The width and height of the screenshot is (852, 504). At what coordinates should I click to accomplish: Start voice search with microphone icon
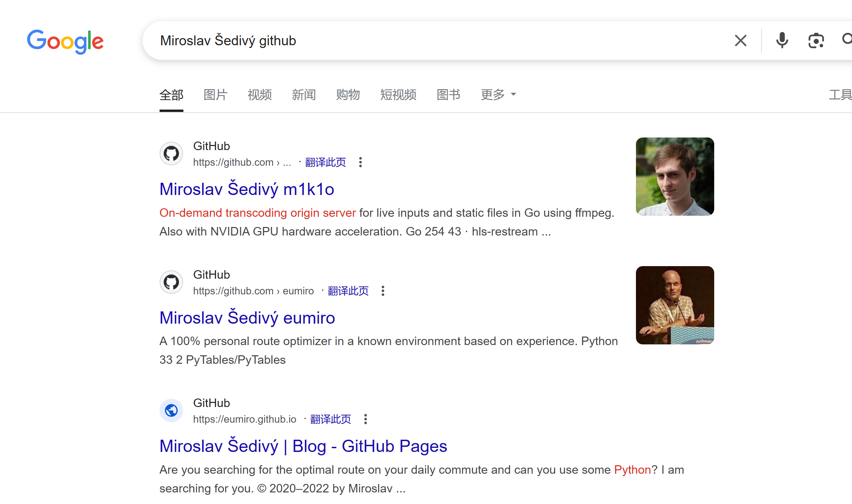tap(782, 40)
